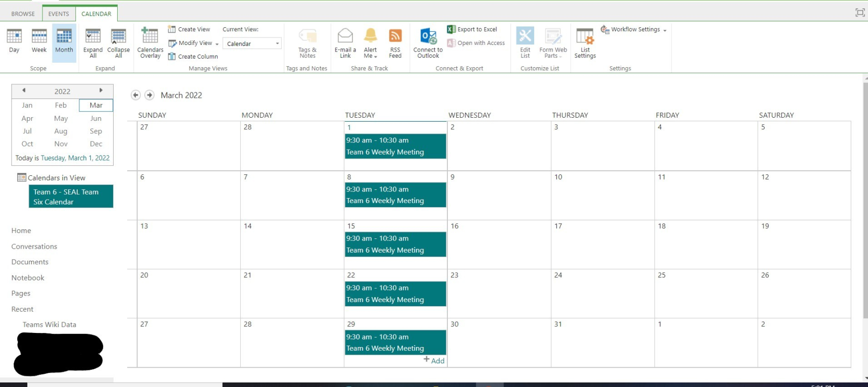Open Calendars Overlay
The width and height of the screenshot is (868, 387).
pos(150,43)
